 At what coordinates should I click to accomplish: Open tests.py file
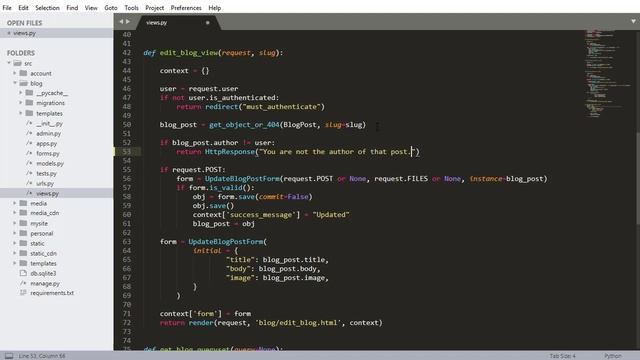click(47, 173)
